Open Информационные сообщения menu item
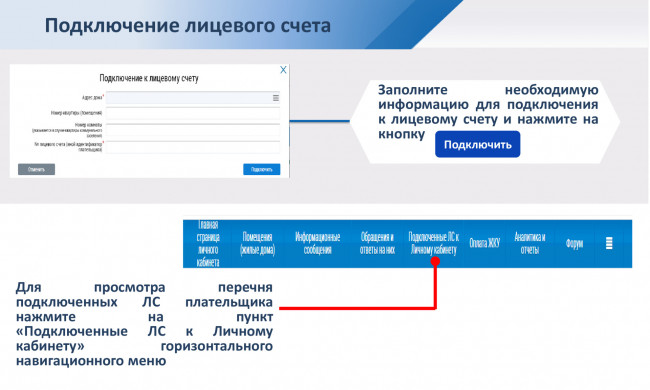The height and width of the screenshot is (390, 650). pyautogui.click(x=318, y=243)
